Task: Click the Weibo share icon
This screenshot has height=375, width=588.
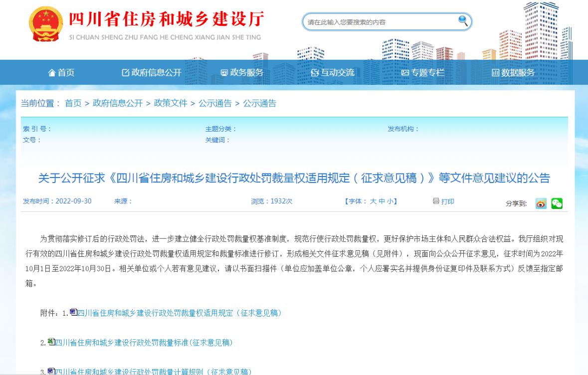Action: pyautogui.click(x=541, y=203)
